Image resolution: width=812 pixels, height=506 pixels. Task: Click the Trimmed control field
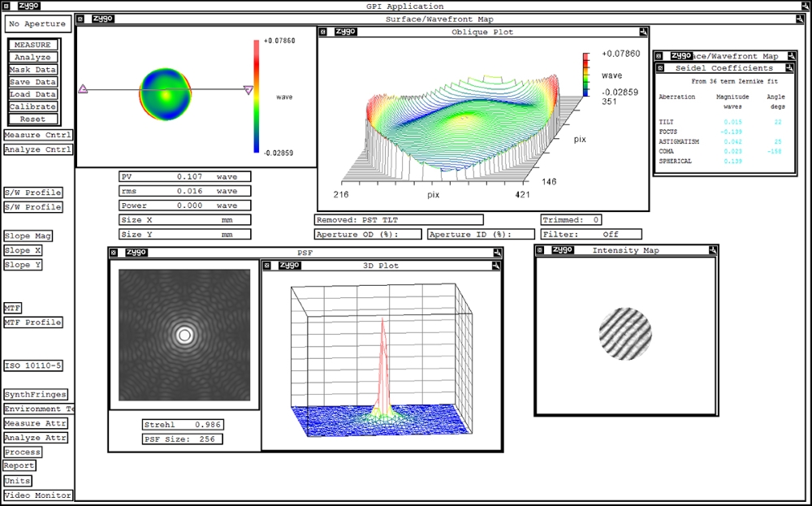point(571,220)
